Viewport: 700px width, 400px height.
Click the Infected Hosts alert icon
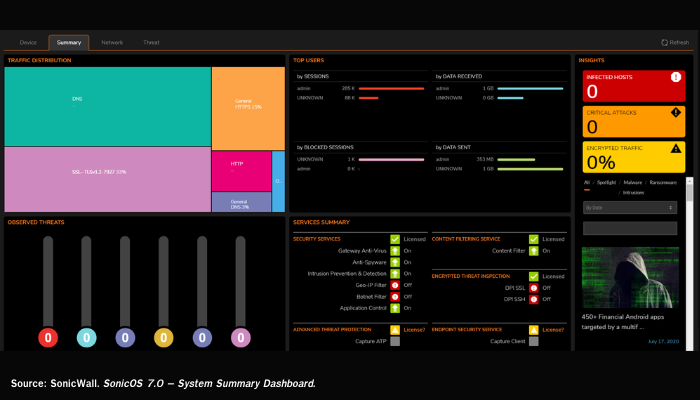click(x=676, y=77)
